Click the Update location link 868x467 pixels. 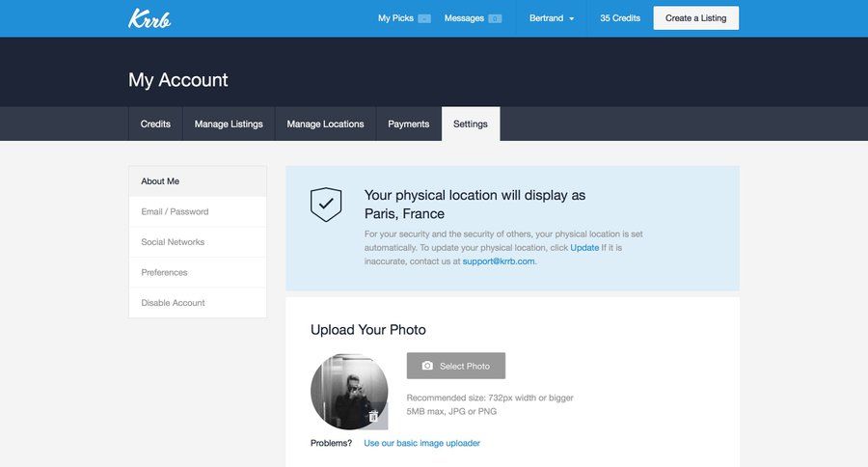tap(584, 248)
